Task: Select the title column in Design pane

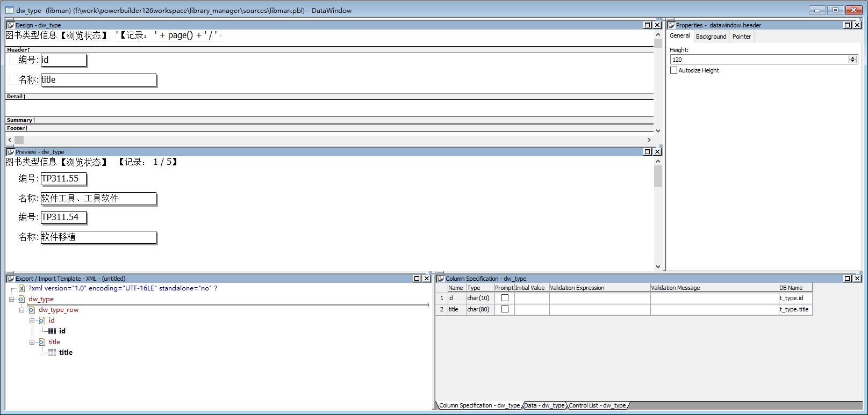Action: [98, 80]
